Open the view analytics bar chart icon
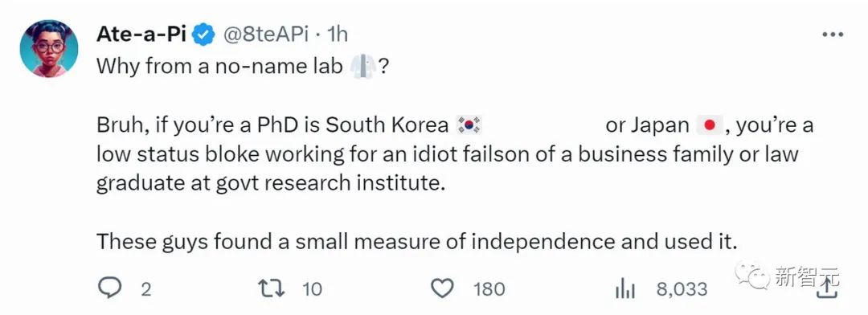 coord(625,289)
